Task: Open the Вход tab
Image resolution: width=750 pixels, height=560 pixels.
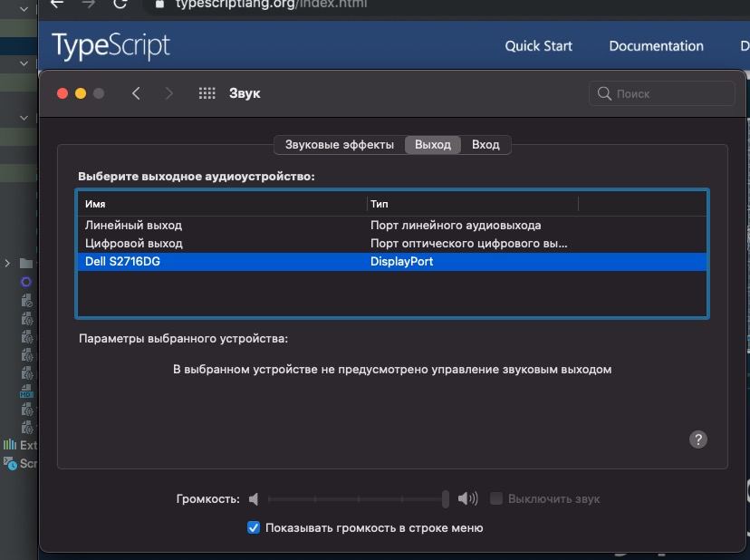Action: pos(486,145)
